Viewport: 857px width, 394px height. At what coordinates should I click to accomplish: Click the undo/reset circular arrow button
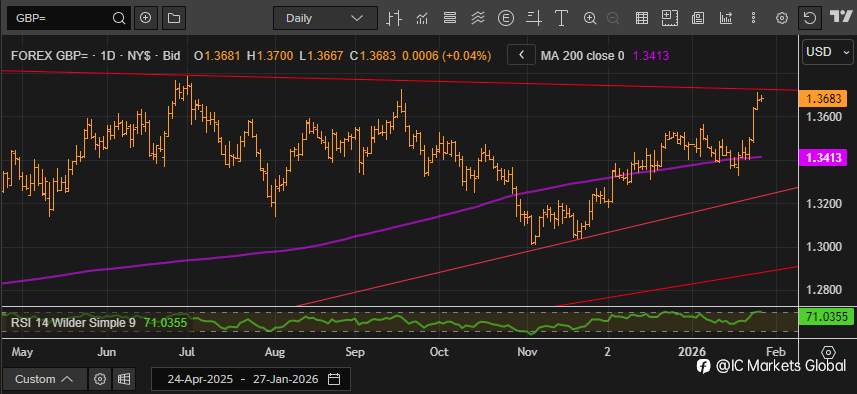tap(810, 18)
